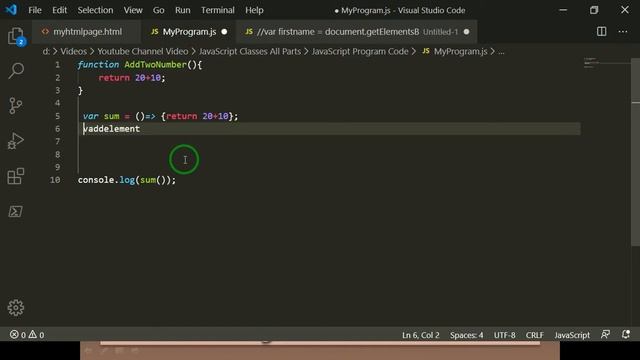
Task: Click Ln 6, Col 2 position indicator
Action: coord(420,335)
